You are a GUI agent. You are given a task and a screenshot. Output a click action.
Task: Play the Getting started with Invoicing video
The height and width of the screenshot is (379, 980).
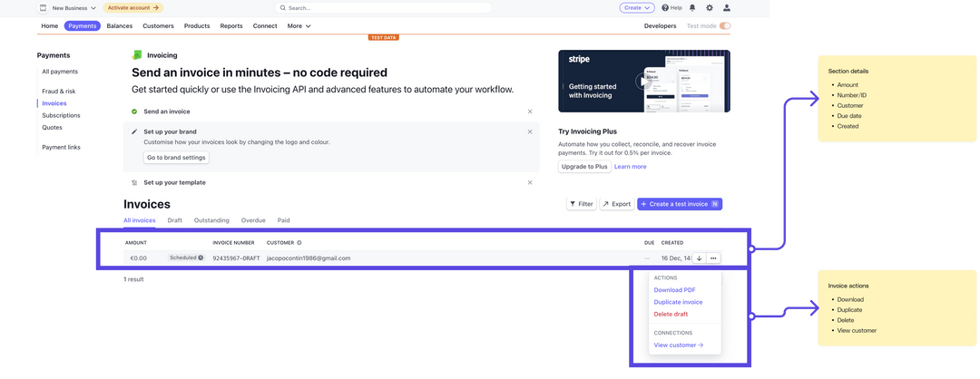click(x=643, y=81)
